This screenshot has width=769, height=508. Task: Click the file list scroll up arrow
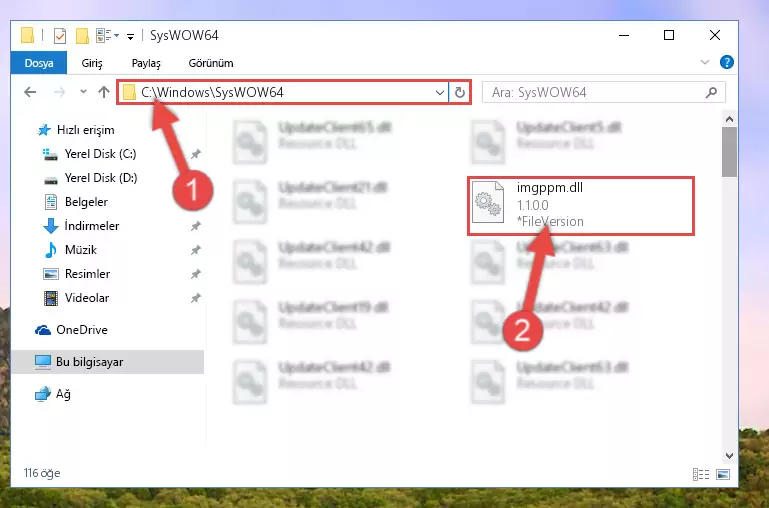pos(729,119)
